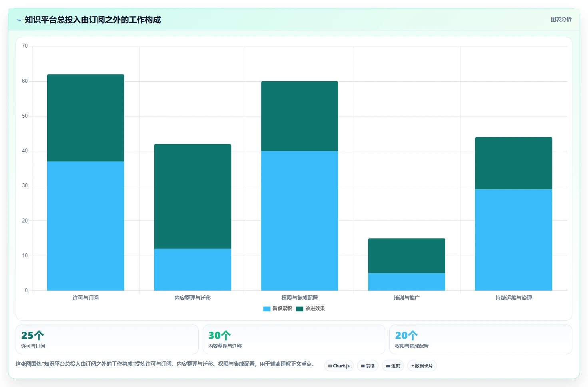
Task: Click the blue bar segment for 权限与集成配置
Action: (x=300, y=221)
